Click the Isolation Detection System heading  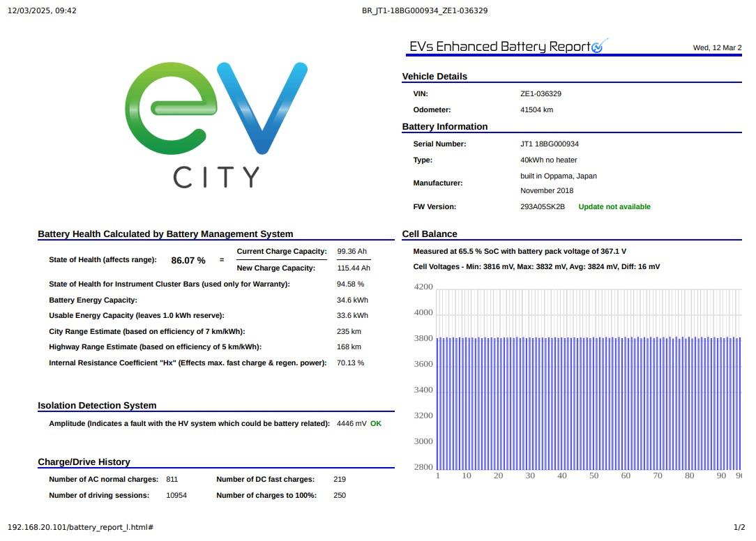point(97,406)
